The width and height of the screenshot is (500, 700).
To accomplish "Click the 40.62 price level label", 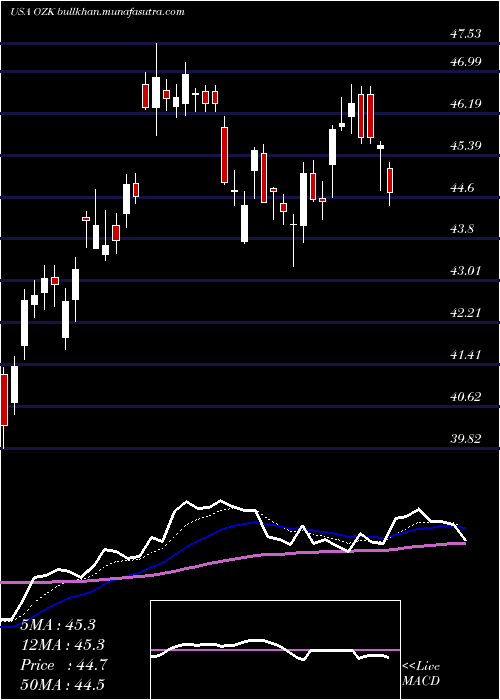I will pyautogui.click(x=466, y=396).
